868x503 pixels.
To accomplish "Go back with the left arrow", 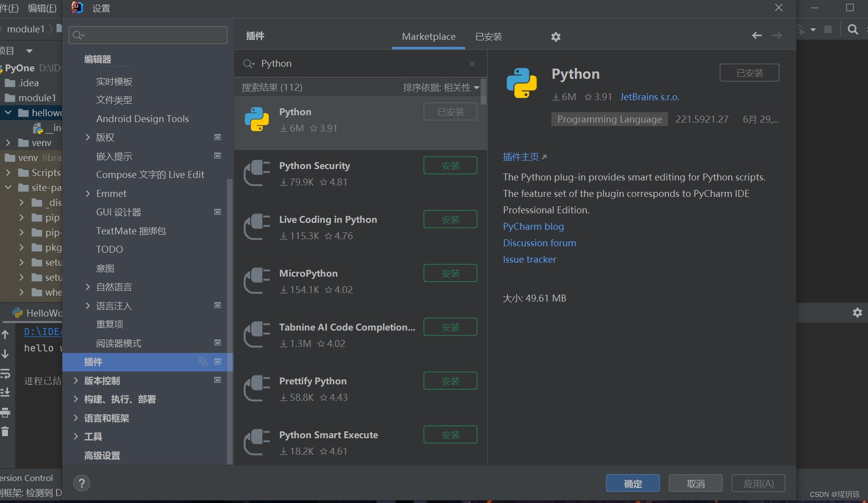I will tap(757, 35).
